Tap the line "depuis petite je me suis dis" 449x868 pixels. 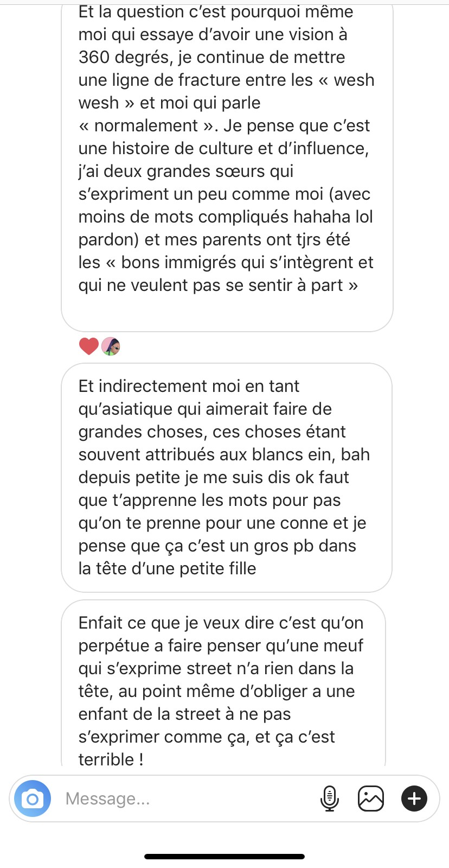[214, 477]
